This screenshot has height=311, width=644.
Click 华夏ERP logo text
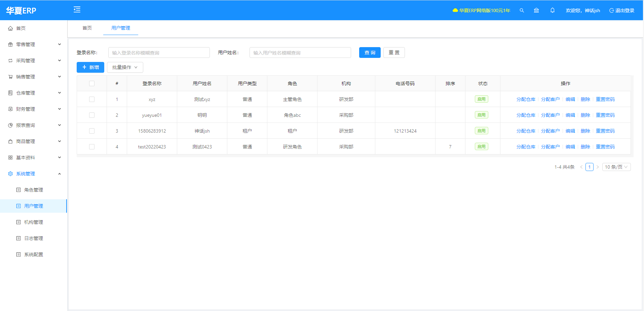point(21,10)
